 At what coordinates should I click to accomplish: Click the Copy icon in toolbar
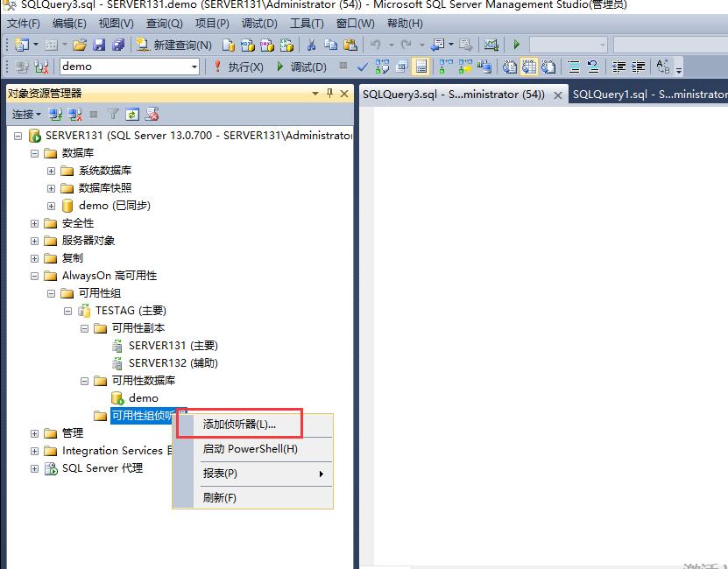tap(330, 45)
